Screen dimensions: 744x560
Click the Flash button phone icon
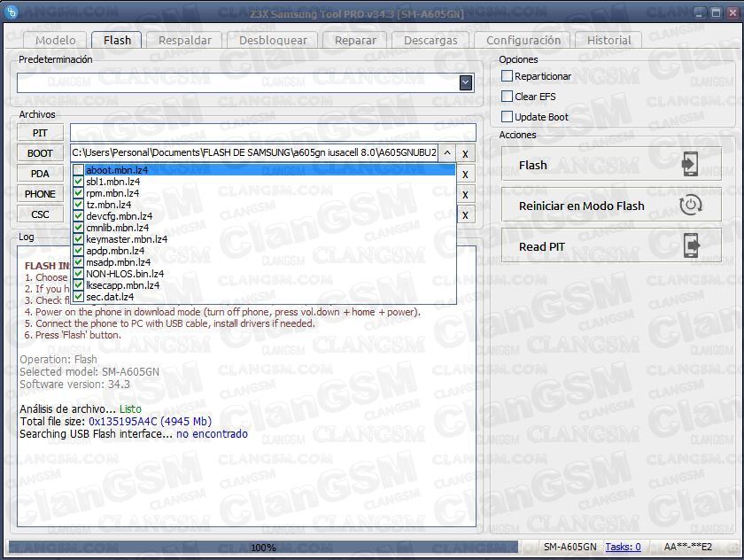click(x=689, y=164)
